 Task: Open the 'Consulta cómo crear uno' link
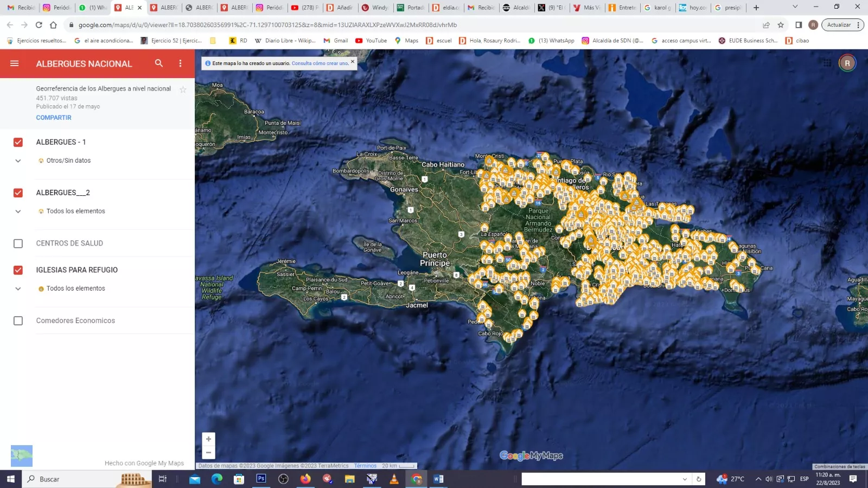point(320,63)
